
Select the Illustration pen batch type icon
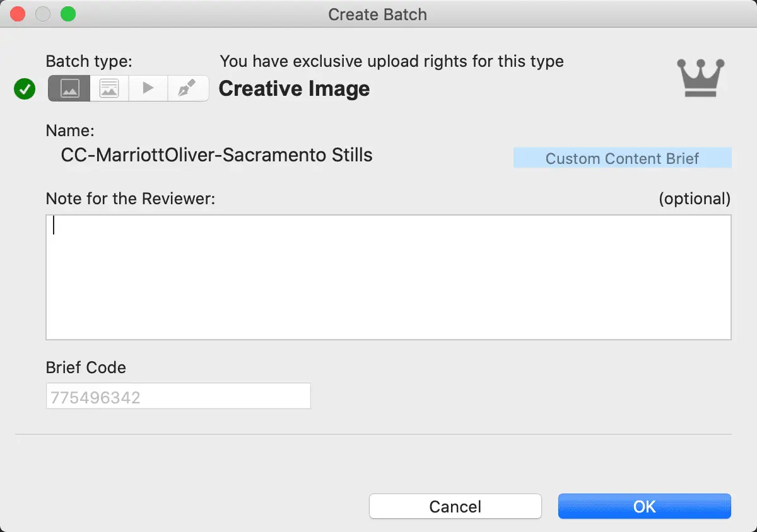(x=188, y=89)
